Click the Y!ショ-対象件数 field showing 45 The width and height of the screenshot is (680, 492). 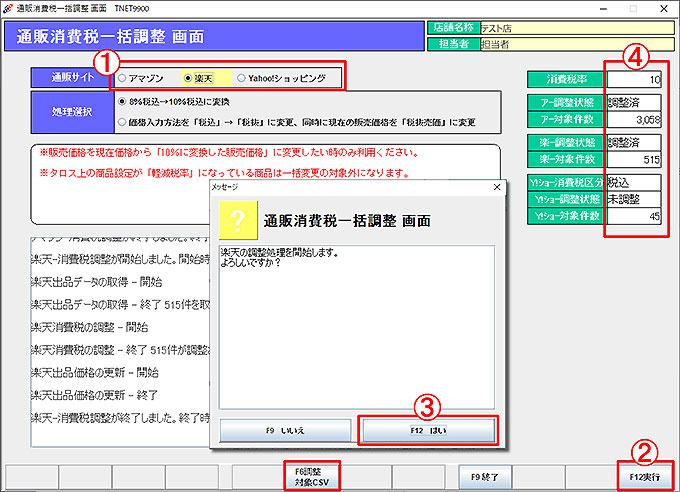[634, 216]
